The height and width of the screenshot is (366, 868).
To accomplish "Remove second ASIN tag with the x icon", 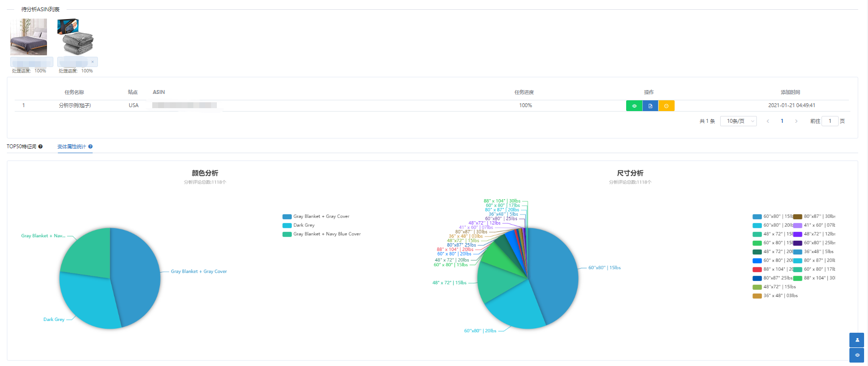I will [93, 62].
